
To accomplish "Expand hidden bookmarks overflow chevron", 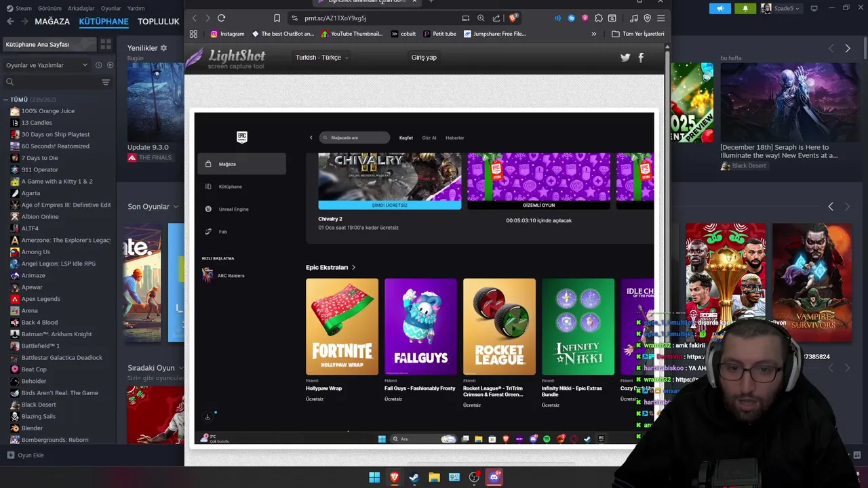I will click(594, 34).
